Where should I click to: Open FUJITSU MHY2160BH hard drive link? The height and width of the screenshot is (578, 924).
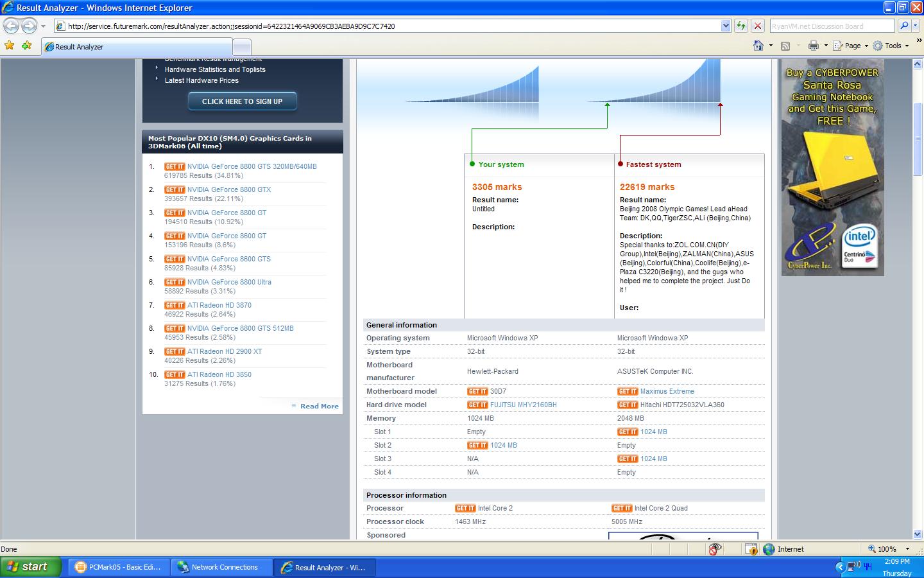click(x=524, y=405)
